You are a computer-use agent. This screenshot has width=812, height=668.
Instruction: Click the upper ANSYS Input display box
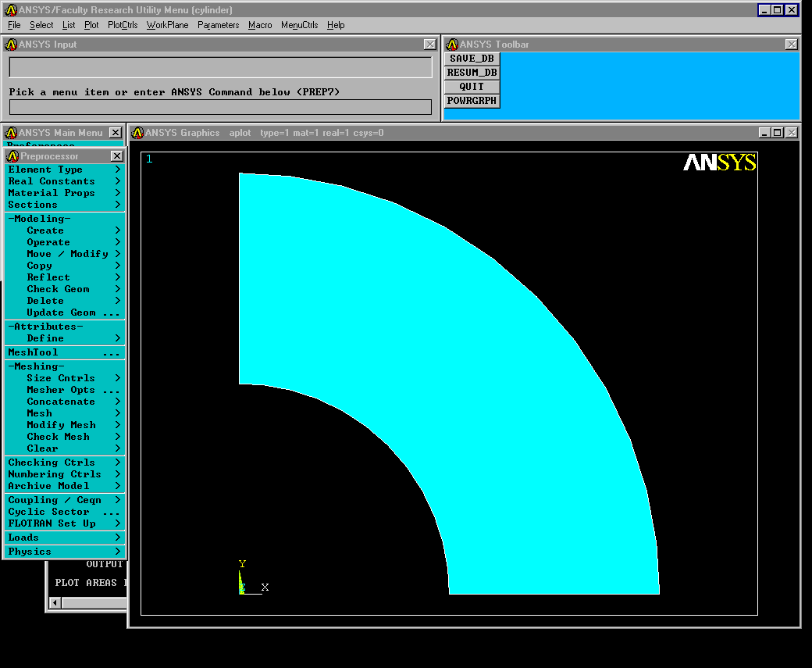[221, 67]
